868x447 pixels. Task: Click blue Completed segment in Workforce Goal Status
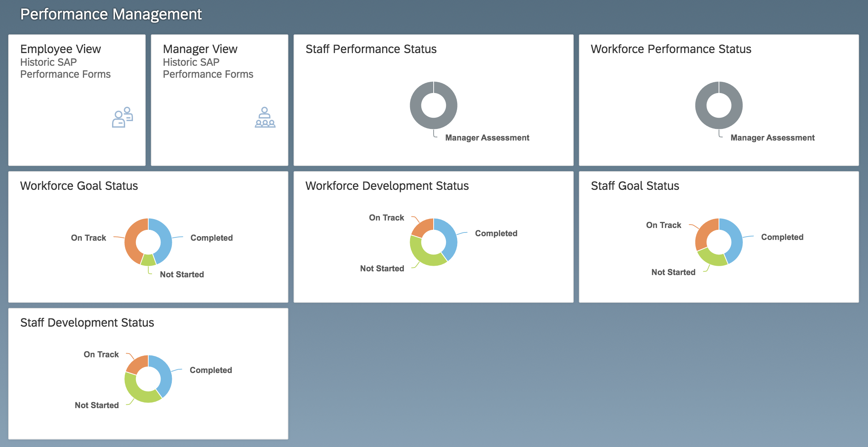point(166,239)
